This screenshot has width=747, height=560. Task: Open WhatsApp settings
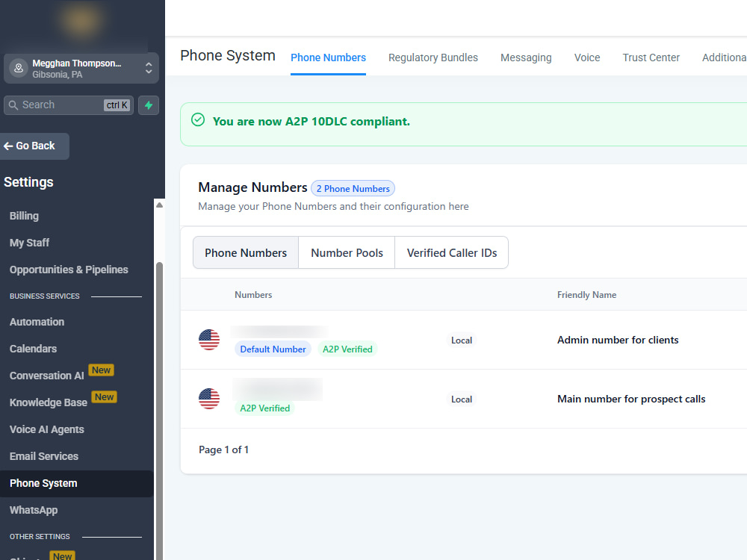(34, 510)
